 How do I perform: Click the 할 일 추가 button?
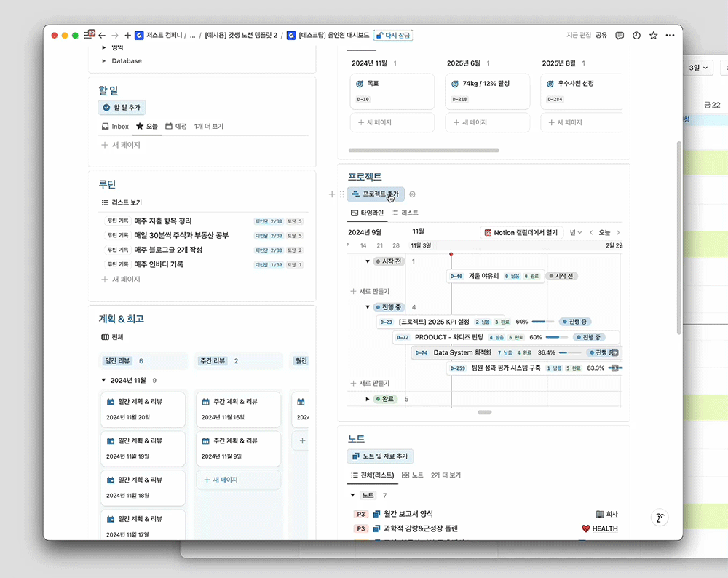coord(122,108)
